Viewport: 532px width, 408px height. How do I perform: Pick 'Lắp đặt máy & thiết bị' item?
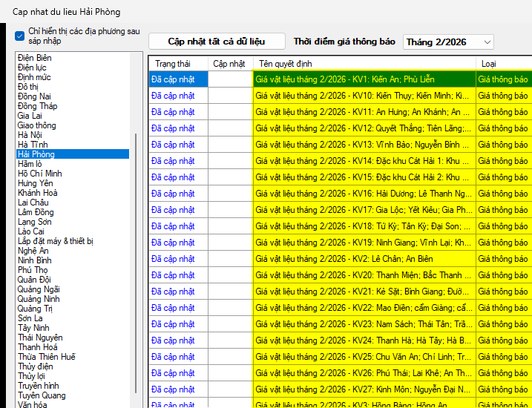click(56, 241)
